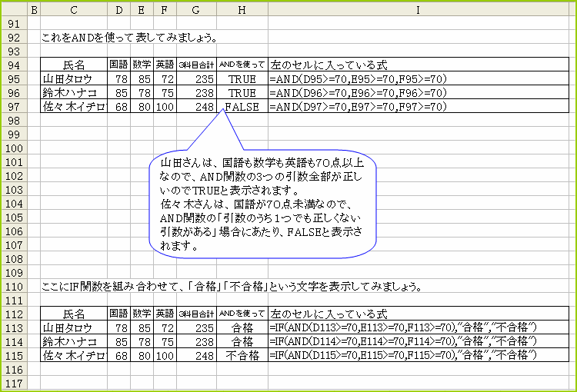Click the IF関数を組み合わせて sentence in row 110
This screenshot has width=577, height=392.
232,287
